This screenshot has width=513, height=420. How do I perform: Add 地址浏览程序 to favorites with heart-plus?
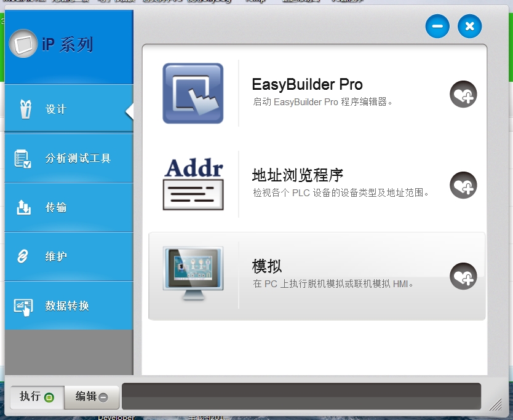[463, 185]
